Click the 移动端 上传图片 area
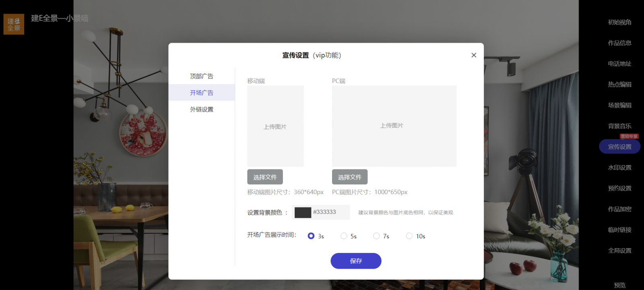Screen dimensions: 644x290 [275, 126]
